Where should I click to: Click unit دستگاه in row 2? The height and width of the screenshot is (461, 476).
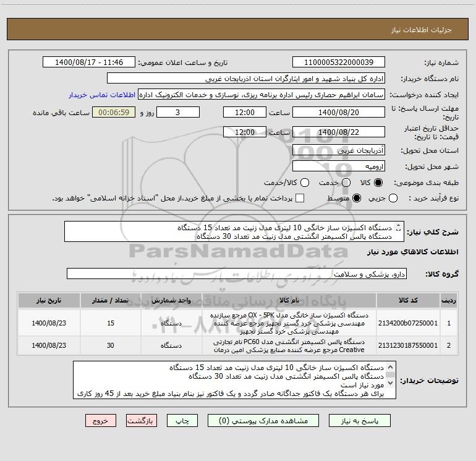[171, 345]
